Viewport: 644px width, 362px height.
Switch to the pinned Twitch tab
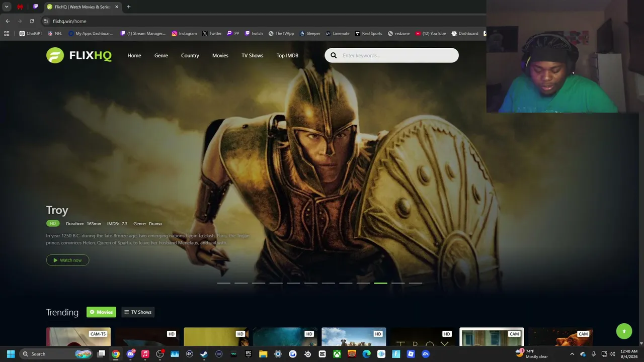point(35,7)
